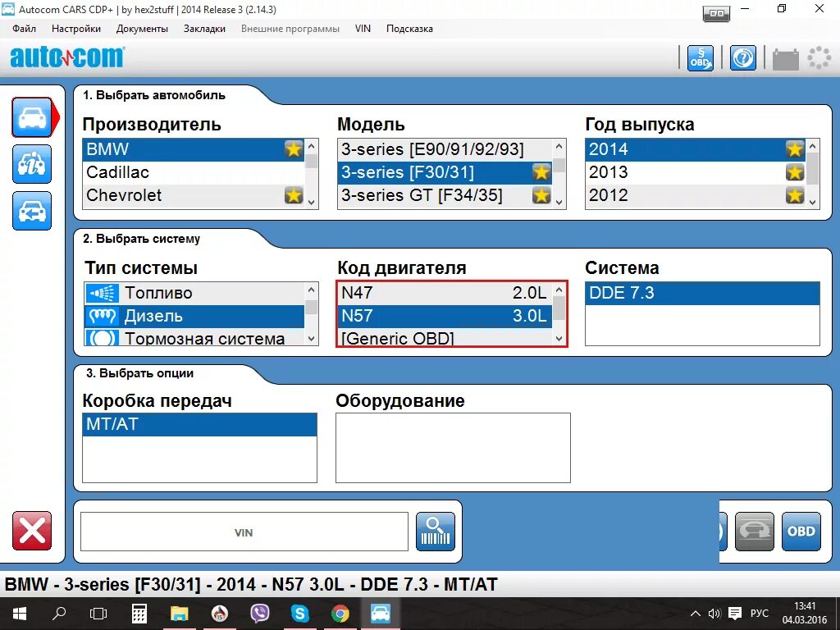The height and width of the screenshot is (630, 840).
Task: Select Chevrolet in manufacturer list
Action: (x=194, y=195)
